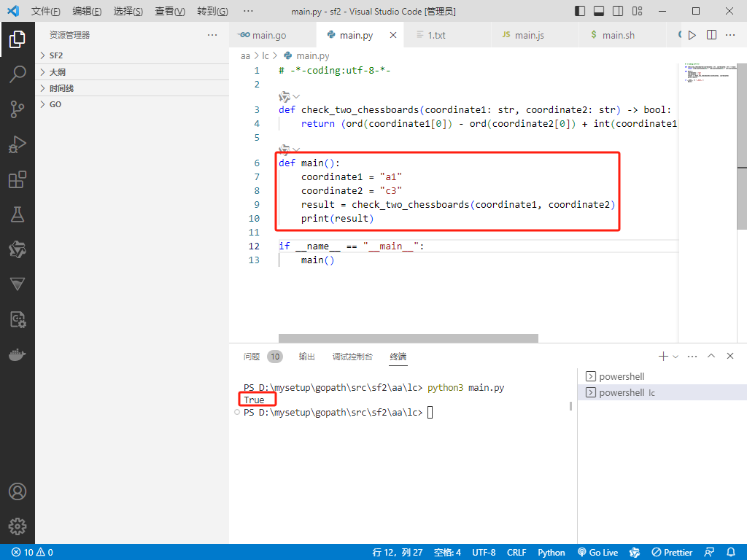Change encoding via UTF-8 status item
The height and width of the screenshot is (560, 747).
coord(484,553)
